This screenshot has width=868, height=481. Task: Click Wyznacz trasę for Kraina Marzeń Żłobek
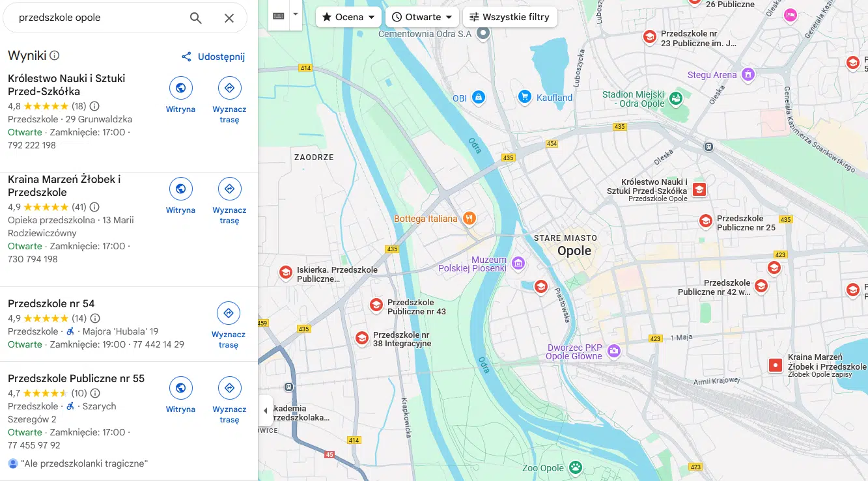point(229,201)
